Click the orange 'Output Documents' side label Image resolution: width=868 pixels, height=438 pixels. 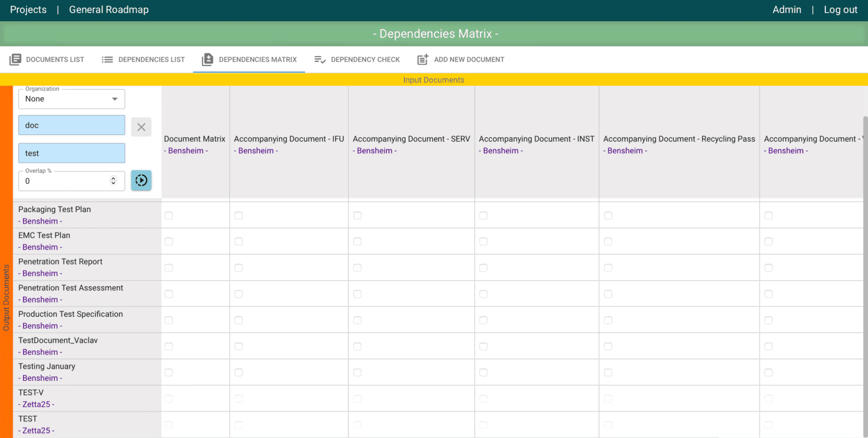6,298
